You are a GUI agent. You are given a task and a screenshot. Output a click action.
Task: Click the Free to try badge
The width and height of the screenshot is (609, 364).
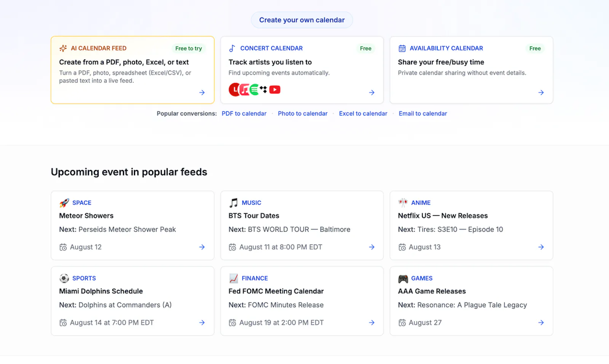pyautogui.click(x=188, y=48)
